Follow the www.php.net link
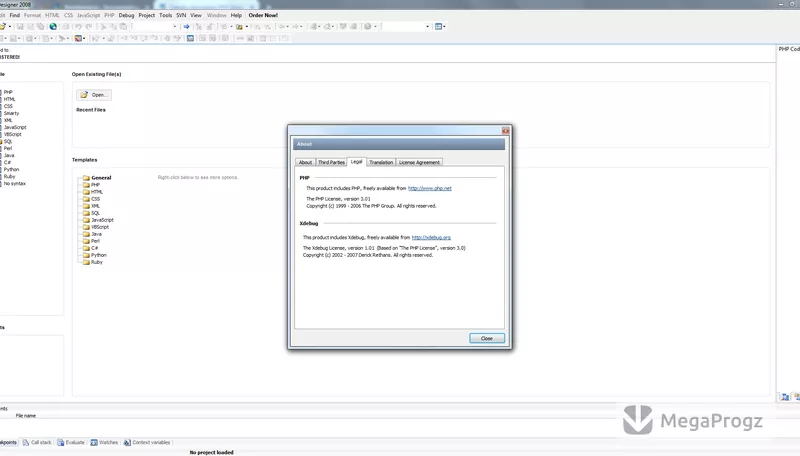This screenshot has width=800, height=456. (x=430, y=188)
